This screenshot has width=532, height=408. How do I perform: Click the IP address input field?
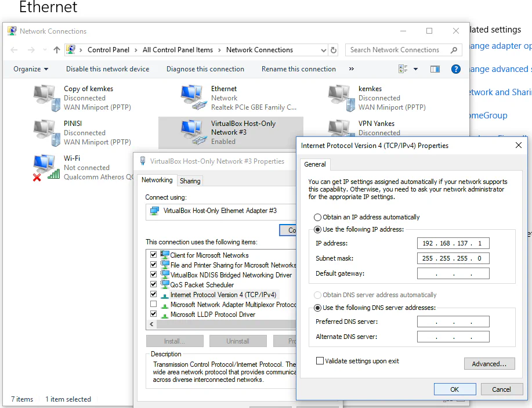(x=453, y=243)
